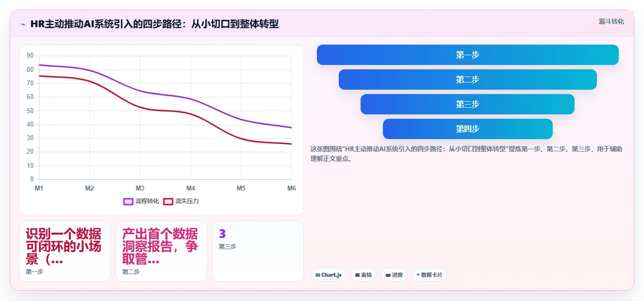Viewport: 644px width, 301px height.
Task: Click the lightning icon beside the title
Action: coord(23,24)
